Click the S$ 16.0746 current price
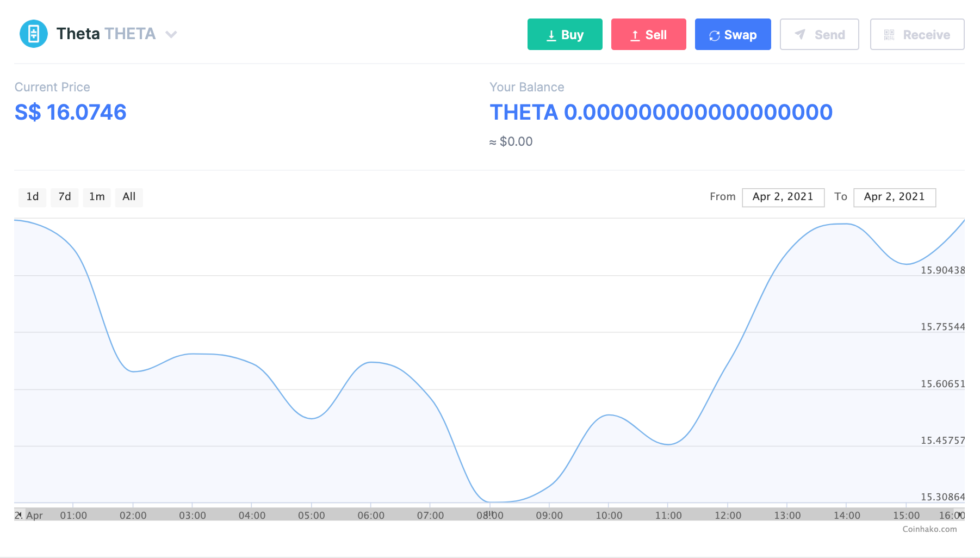 (71, 113)
